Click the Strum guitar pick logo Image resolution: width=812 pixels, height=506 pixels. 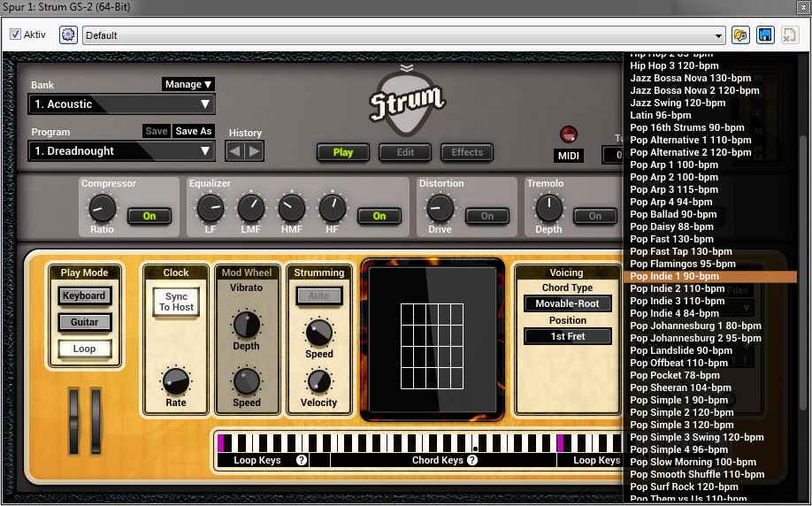(407, 103)
